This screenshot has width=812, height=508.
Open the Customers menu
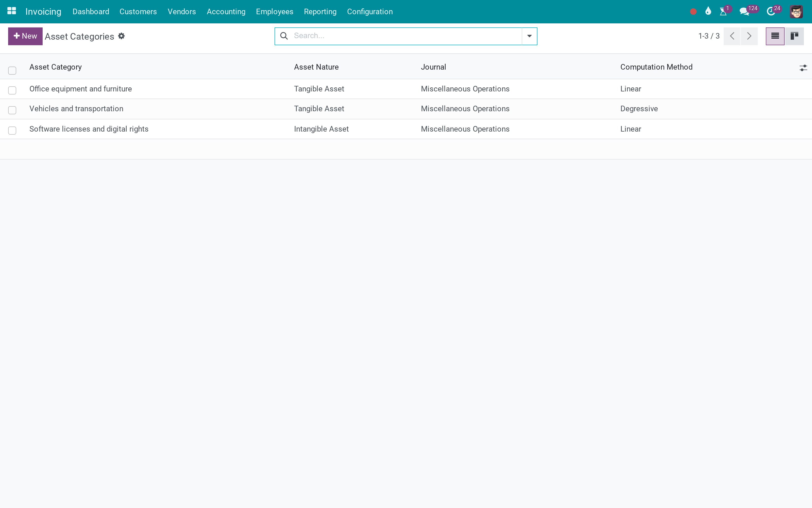tap(138, 11)
